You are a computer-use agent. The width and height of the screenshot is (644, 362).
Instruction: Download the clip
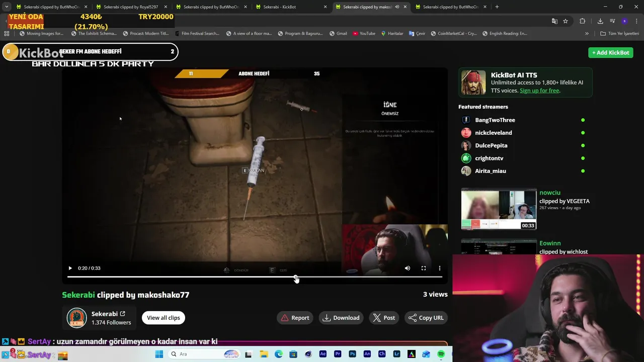tap(341, 318)
